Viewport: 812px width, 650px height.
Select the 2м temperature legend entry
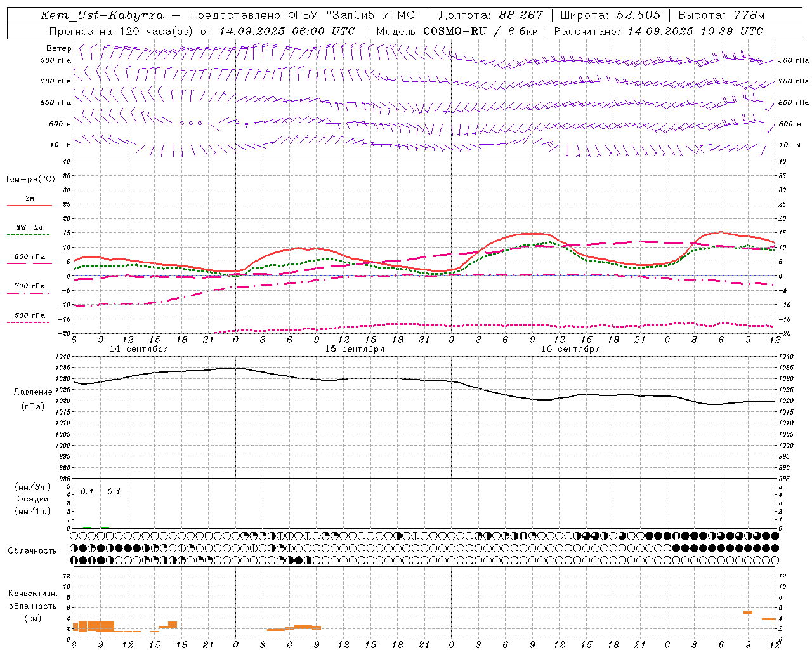pyautogui.click(x=30, y=199)
